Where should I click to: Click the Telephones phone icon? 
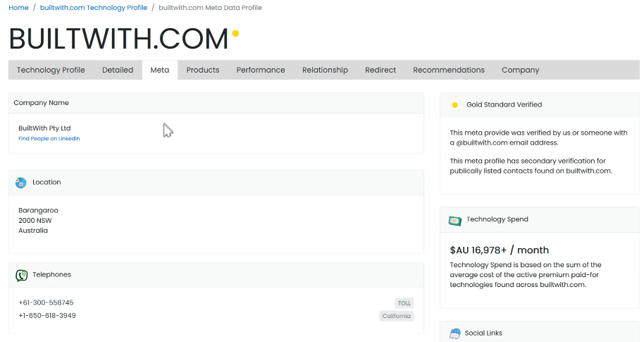click(21, 275)
